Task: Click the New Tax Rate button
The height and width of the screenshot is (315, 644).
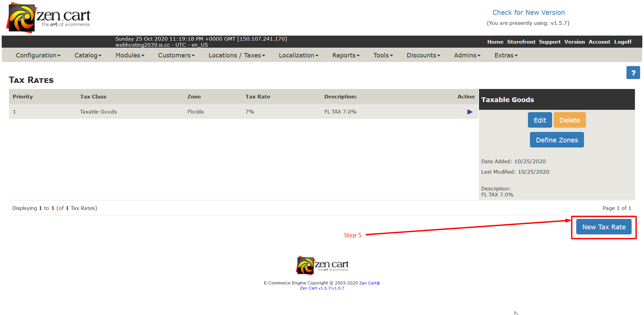Action: coord(604,227)
